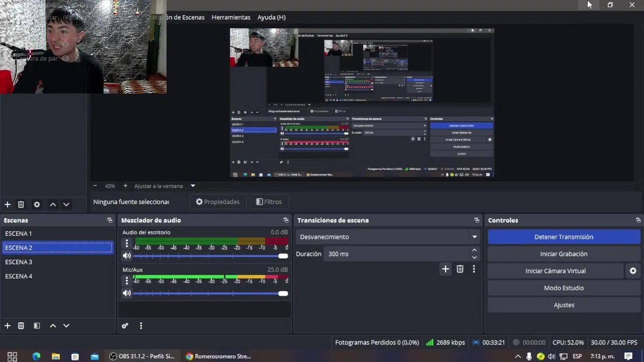Screen dimensions: 644x362
Task: Select ESCENA 3 in scenes list
Action: (57, 262)
